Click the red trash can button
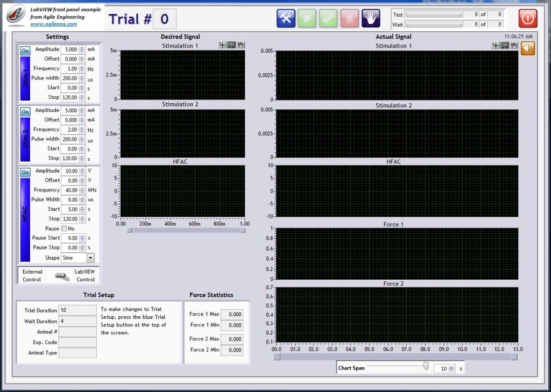The height and width of the screenshot is (392, 551). coord(349,18)
